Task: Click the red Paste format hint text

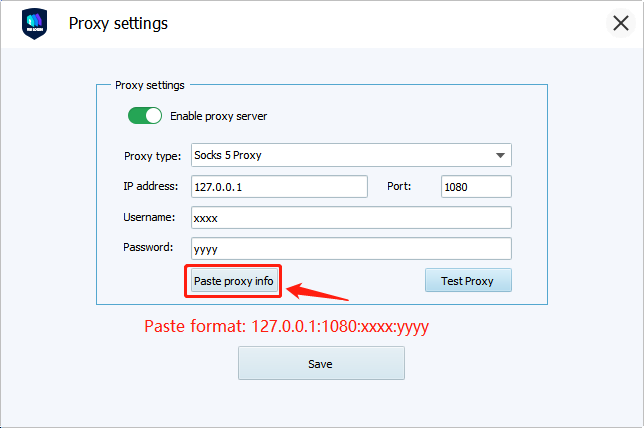Action: point(287,326)
